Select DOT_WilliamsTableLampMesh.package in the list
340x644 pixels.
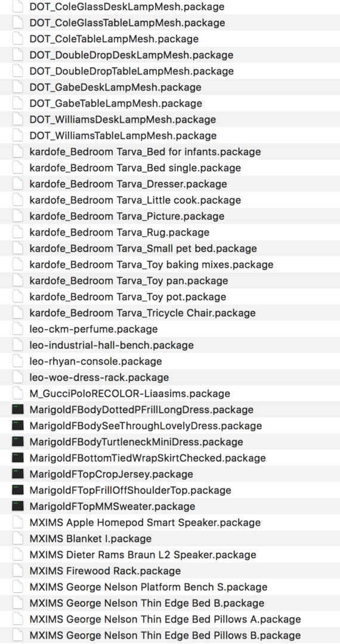(123, 135)
